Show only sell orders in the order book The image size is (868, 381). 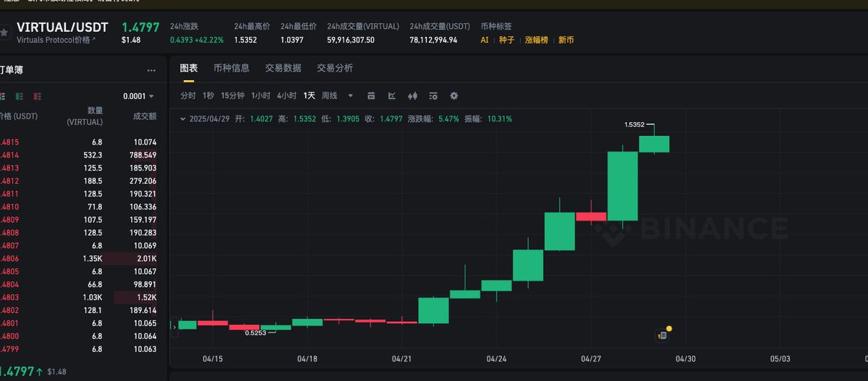[x=37, y=96]
